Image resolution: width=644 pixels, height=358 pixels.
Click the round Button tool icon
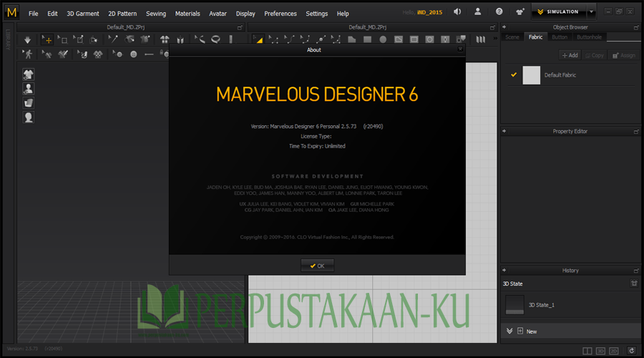pos(134,54)
